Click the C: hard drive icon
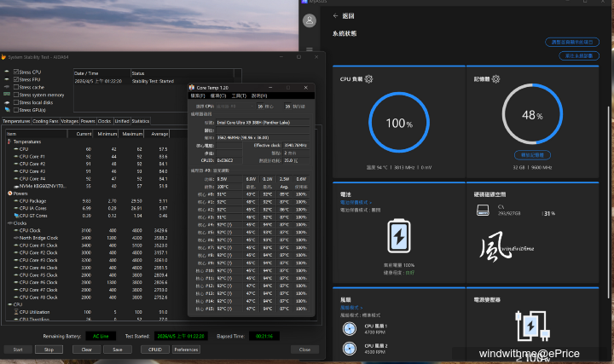 pyautogui.click(x=483, y=211)
